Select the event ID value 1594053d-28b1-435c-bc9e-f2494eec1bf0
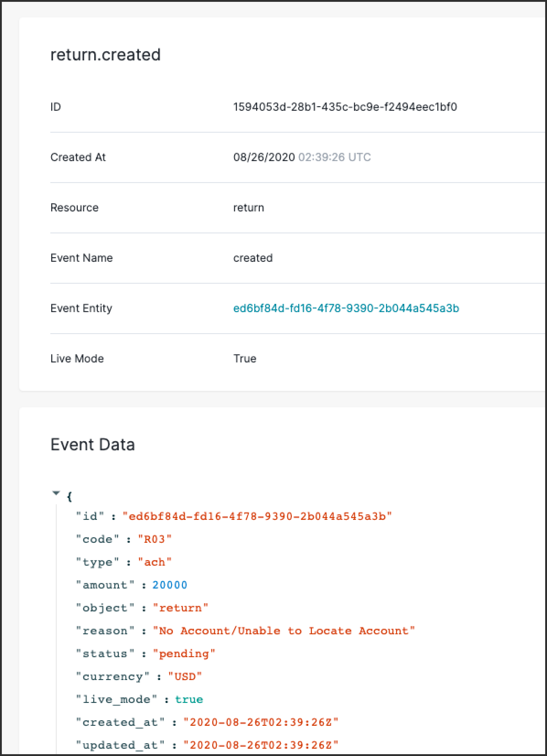Image resolution: width=547 pixels, height=756 pixels. [345, 107]
